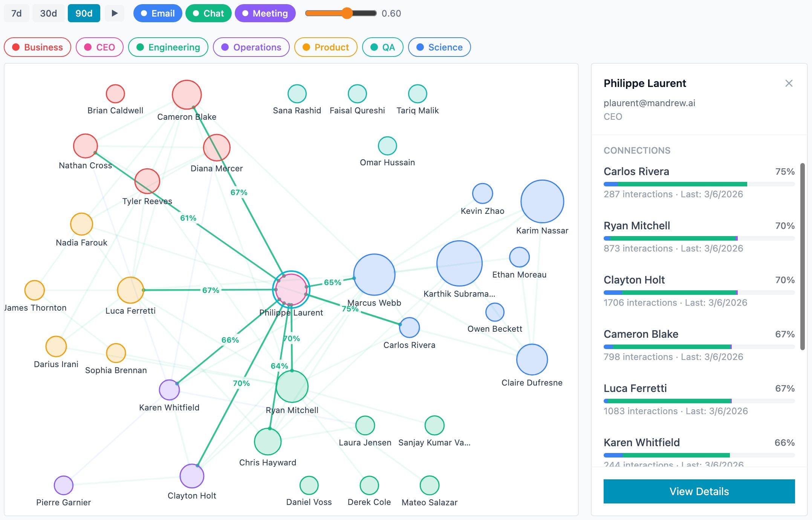Play the network animation
Image resolution: width=812 pixels, height=520 pixels.
tap(114, 13)
